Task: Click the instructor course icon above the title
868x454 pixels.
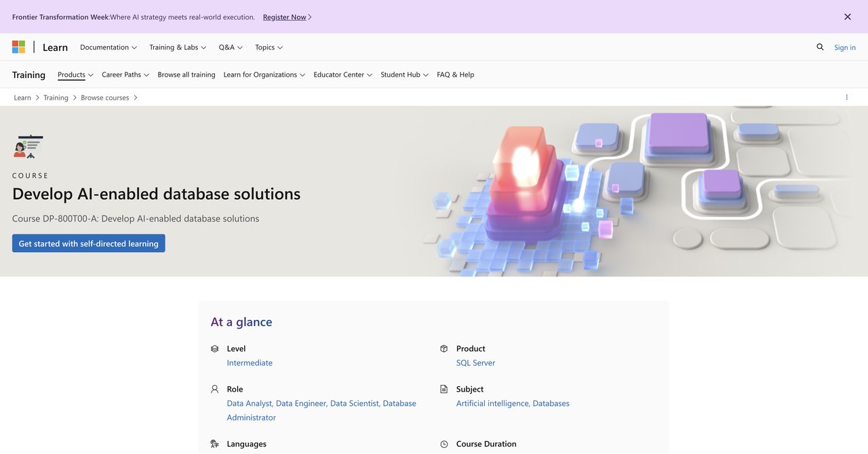Action: click(x=28, y=146)
